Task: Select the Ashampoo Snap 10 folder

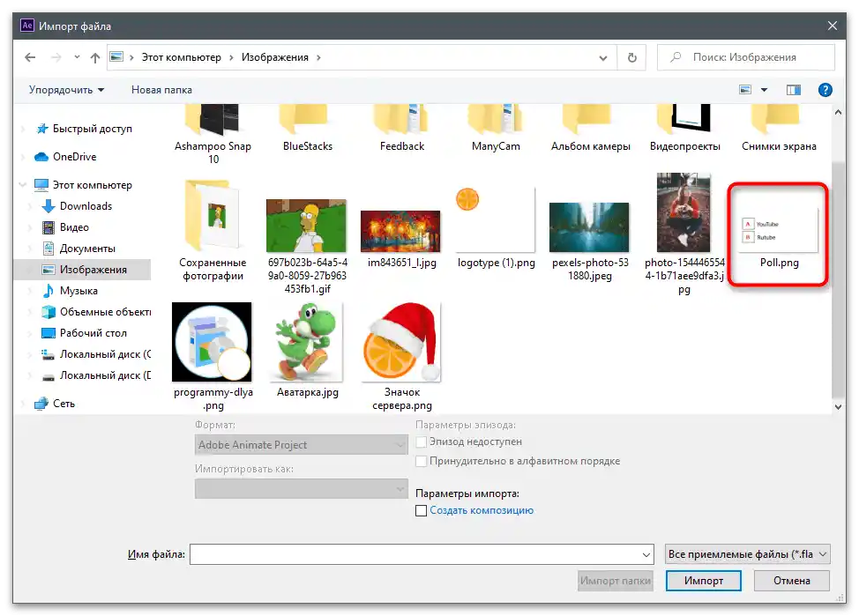Action: click(213, 134)
